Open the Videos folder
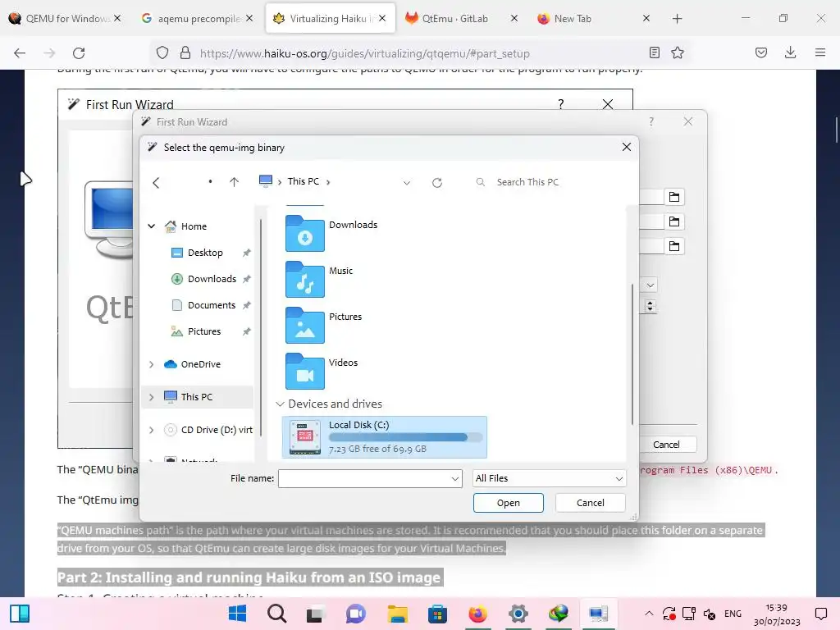Screen dimensions: 840x630 point(322,371)
